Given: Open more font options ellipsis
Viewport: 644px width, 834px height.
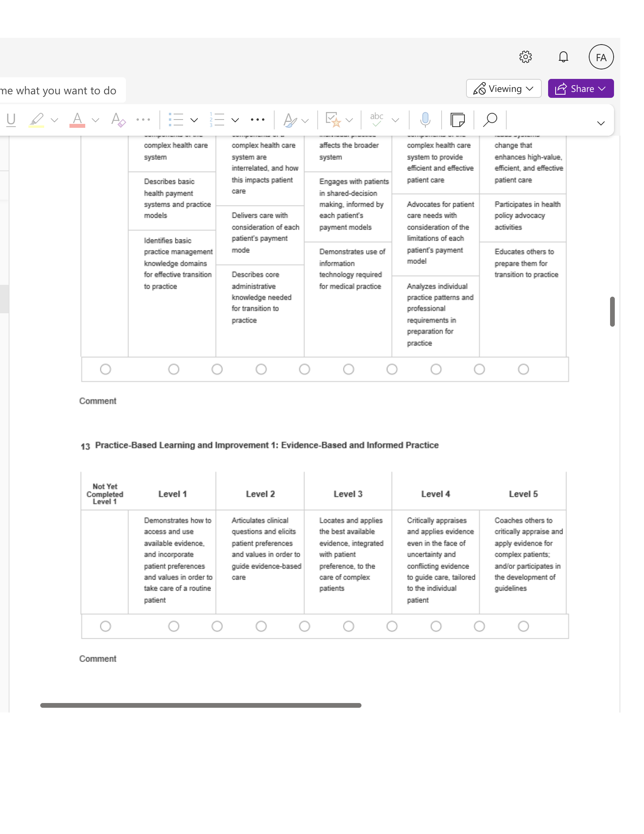Looking at the screenshot, I should click(x=143, y=120).
